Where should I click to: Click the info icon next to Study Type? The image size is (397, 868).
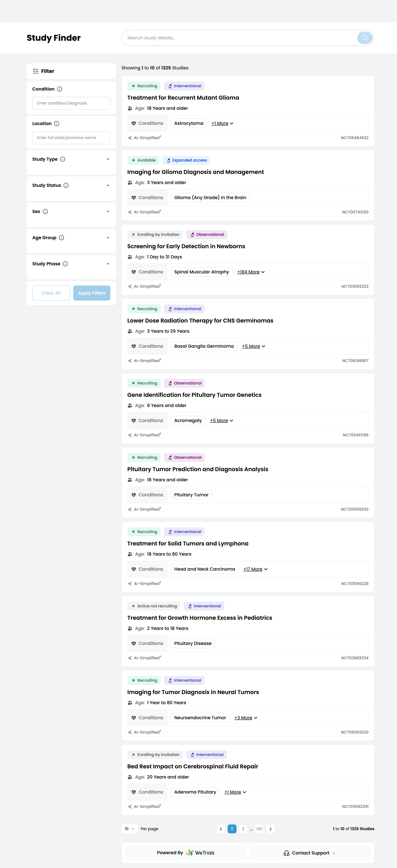[63, 159]
